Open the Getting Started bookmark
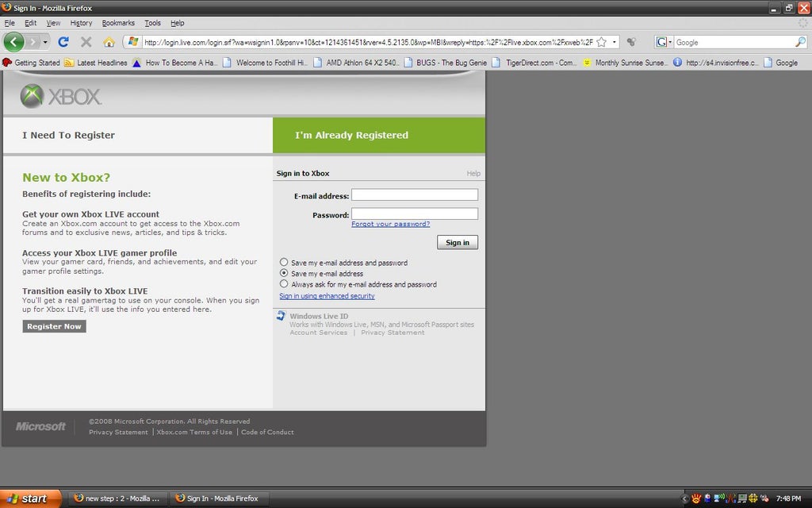This screenshot has height=508, width=812. click(32, 63)
